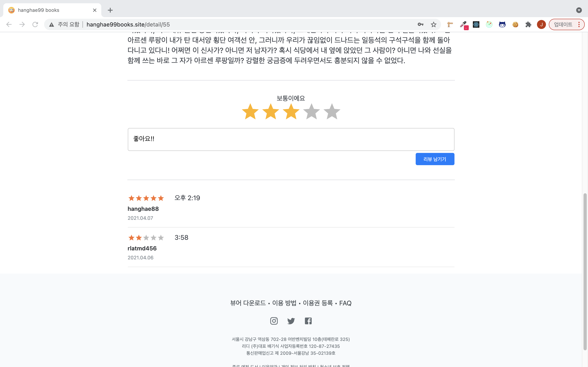Set rating to fifth star
This screenshot has width=588, height=367.
332,112
